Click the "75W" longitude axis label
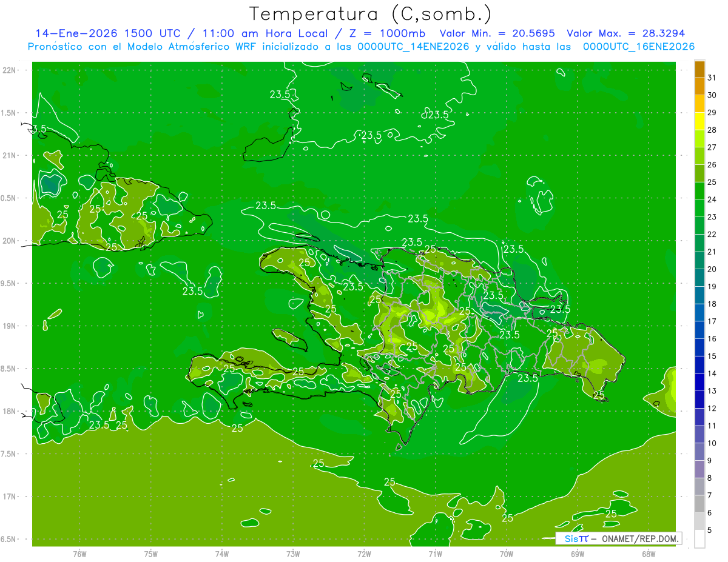The image size is (728, 562). click(151, 554)
